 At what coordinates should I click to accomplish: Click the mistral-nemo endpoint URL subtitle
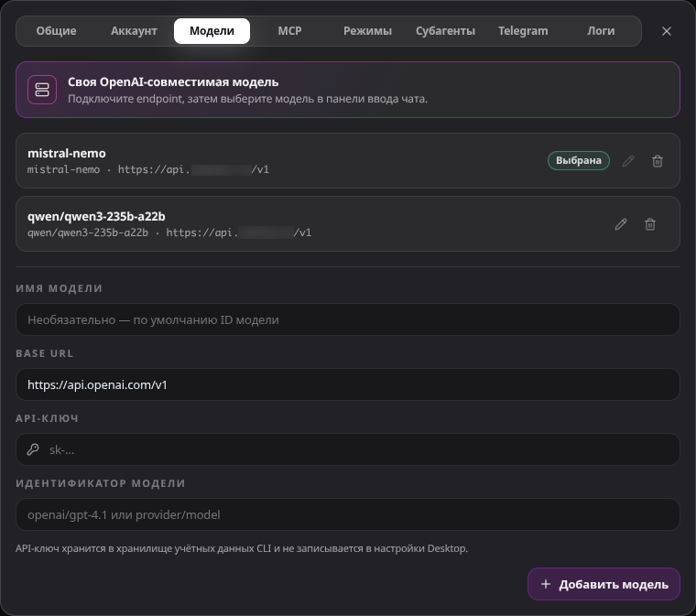(x=148, y=169)
